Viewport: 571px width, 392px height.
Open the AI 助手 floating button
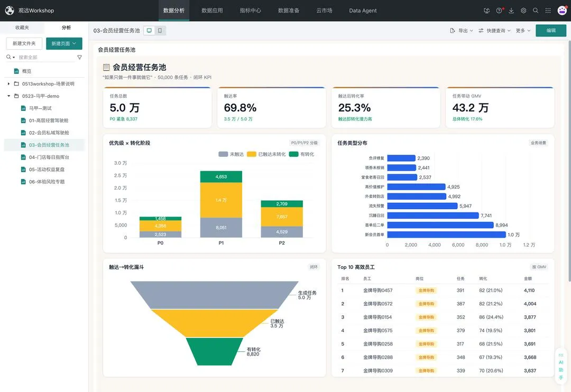[x=561, y=367]
